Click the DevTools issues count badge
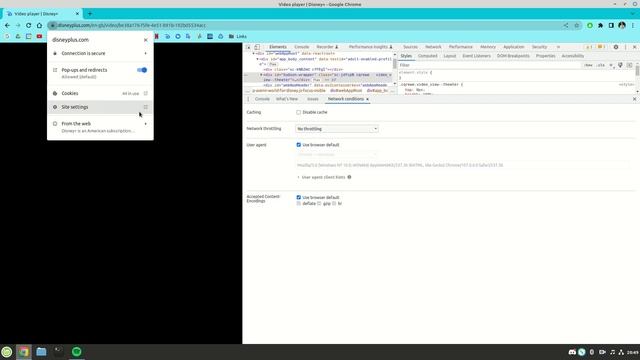640x360 pixels. [601, 47]
